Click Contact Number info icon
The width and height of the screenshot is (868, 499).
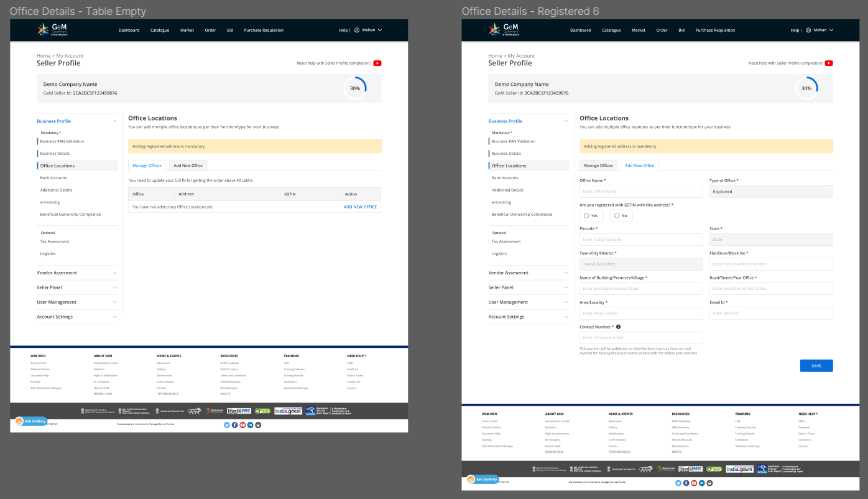pyautogui.click(x=618, y=327)
